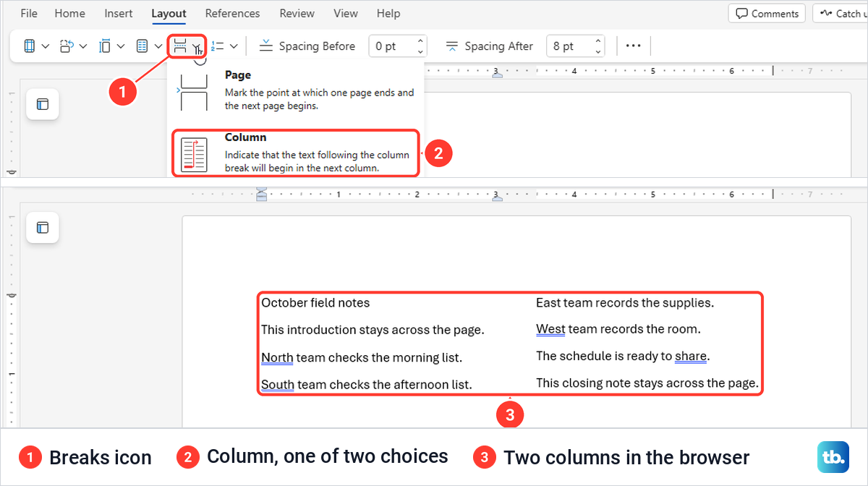Image resolution: width=868 pixels, height=486 pixels.
Task: Open the References tab
Action: coord(233,13)
